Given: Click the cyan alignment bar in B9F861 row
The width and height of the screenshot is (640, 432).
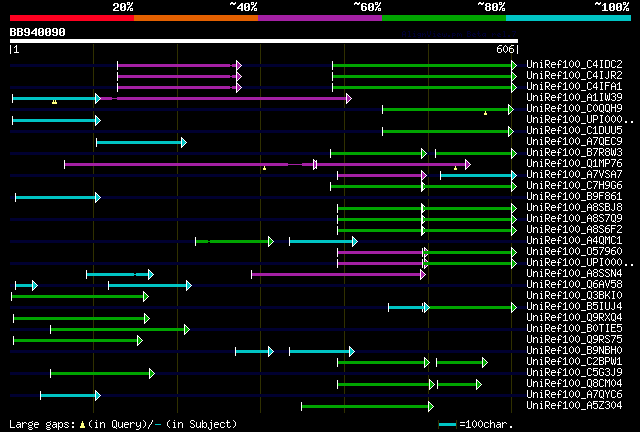Looking at the screenshot, I should click(58, 198).
